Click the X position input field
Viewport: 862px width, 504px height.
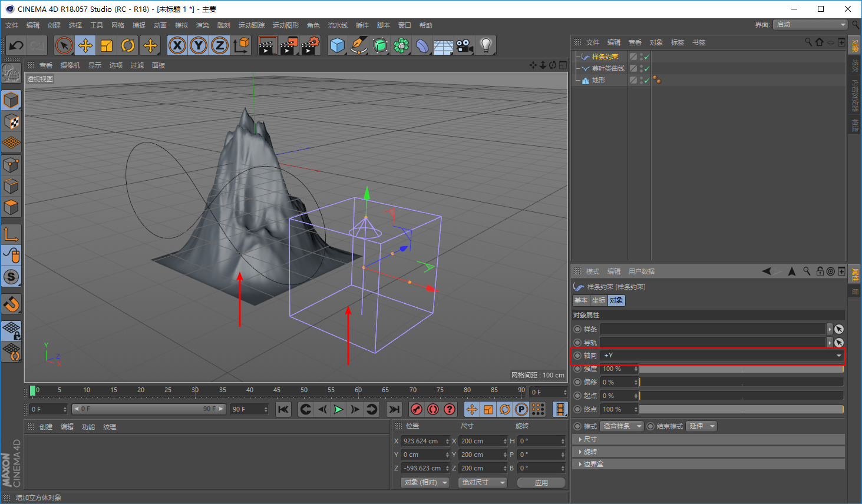[422, 441]
